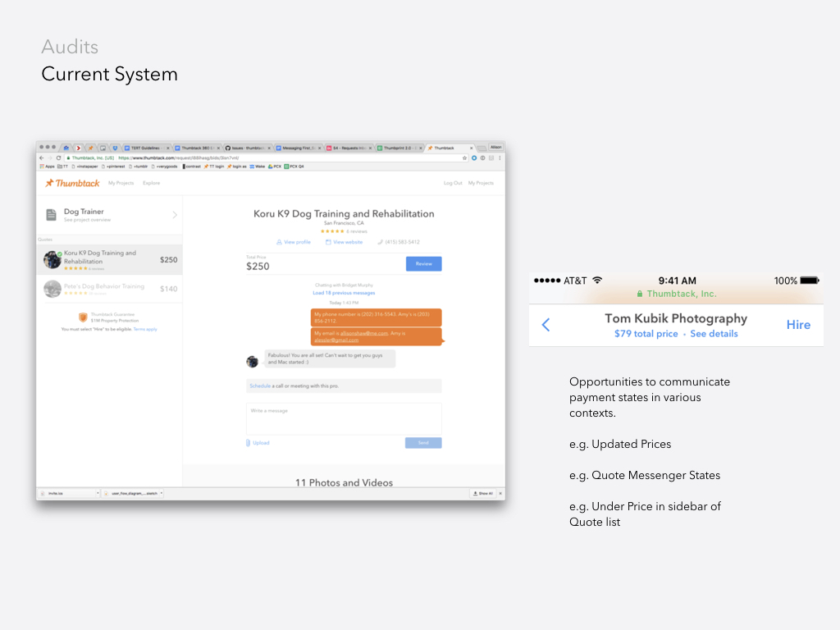Screen dimensions: 840x630
Task: Click the Upload paperclip attachment
Action: (x=258, y=443)
